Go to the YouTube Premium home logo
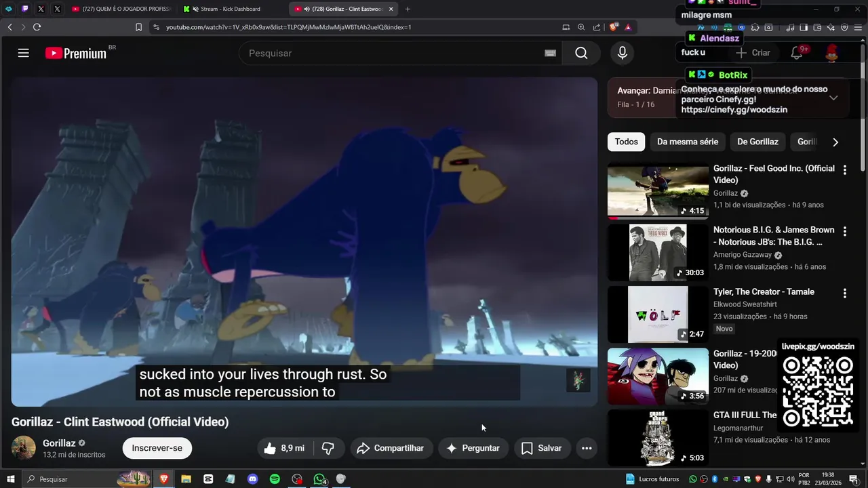 (76, 53)
